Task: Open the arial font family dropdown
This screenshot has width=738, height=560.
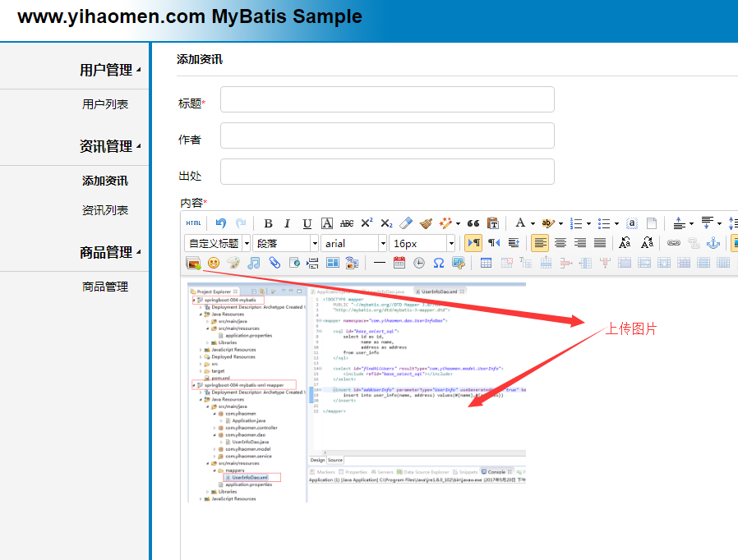Action: 354,244
